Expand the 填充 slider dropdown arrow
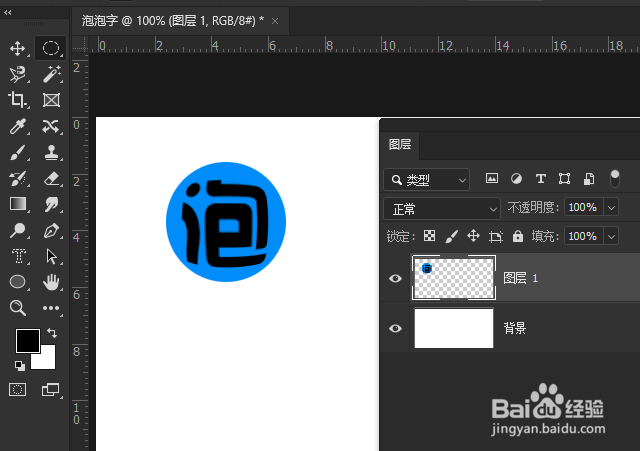 click(611, 236)
